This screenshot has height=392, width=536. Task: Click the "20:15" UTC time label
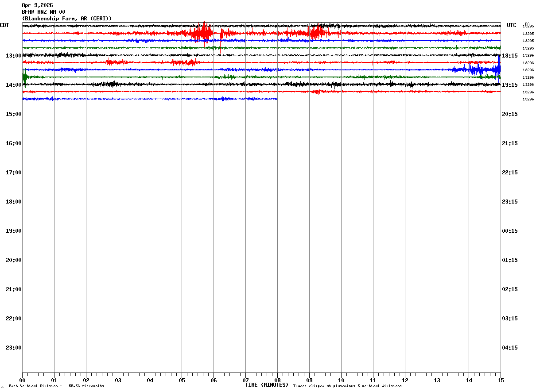click(x=510, y=114)
